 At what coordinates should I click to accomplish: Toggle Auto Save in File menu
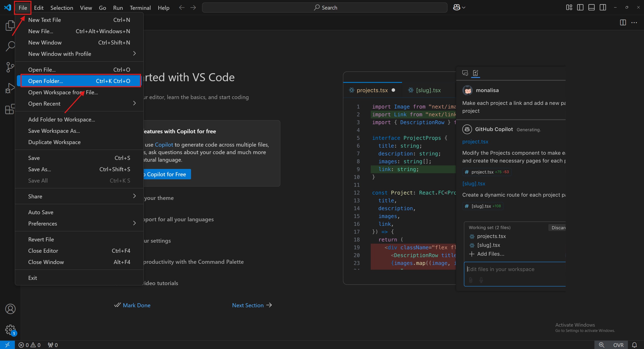(x=41, y=212)
